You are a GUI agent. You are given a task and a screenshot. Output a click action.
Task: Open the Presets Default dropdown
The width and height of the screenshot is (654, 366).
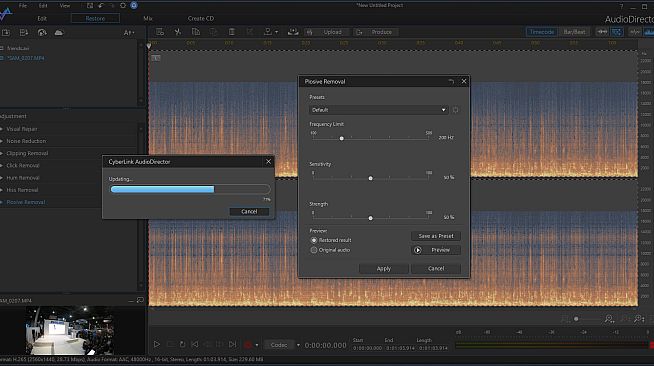379,110
